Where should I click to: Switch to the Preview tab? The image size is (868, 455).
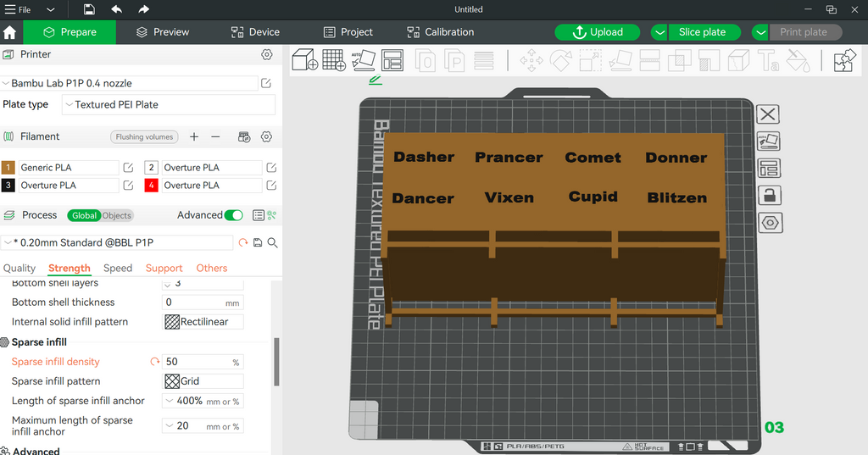(x=162, y=32)
